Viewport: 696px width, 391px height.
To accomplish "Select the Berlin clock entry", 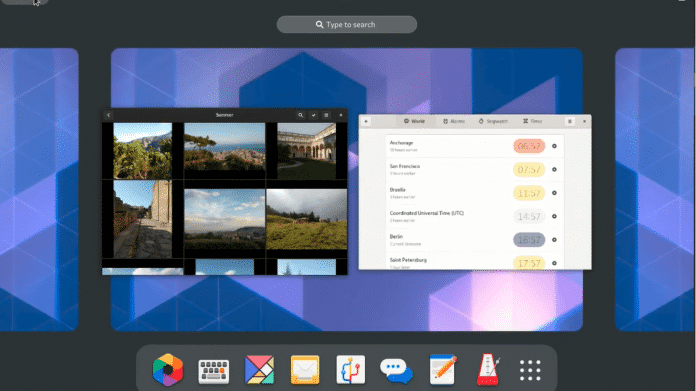I will (x=475, y=240).
